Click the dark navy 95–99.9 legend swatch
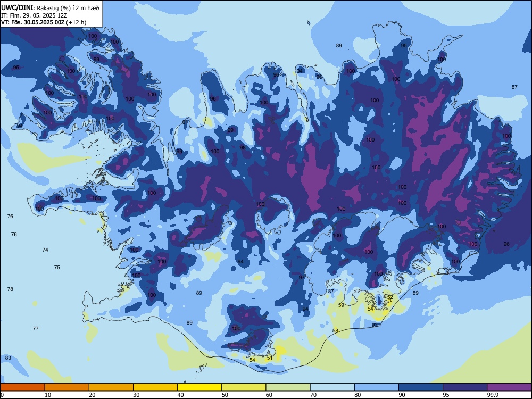Image resolution: width=532 pixels, height=399 pixels. [x=465, y=387]
